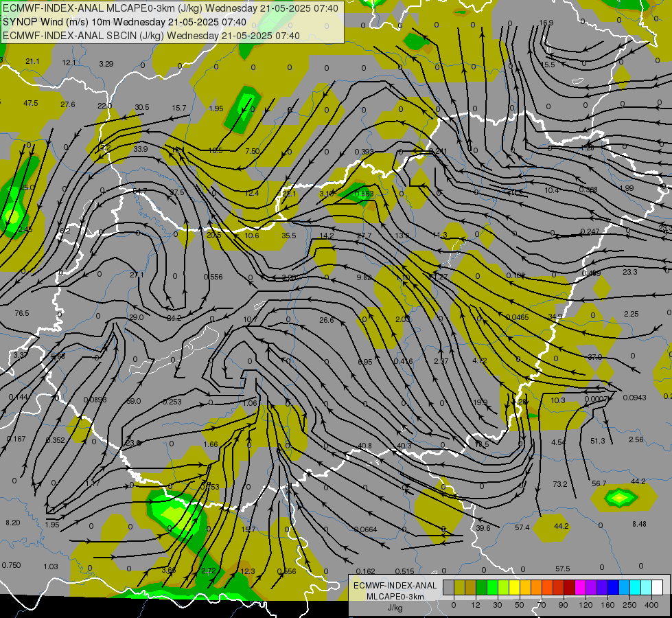This screenshot has width=672, height=618.
Task: Click the map value 56.7
Action: tap(599, 483)
